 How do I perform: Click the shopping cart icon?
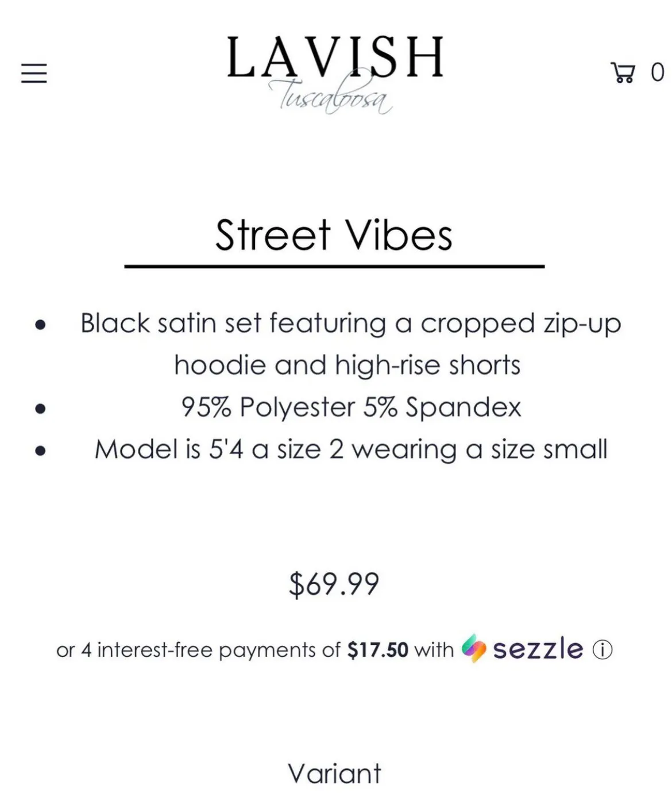[623, 73]
